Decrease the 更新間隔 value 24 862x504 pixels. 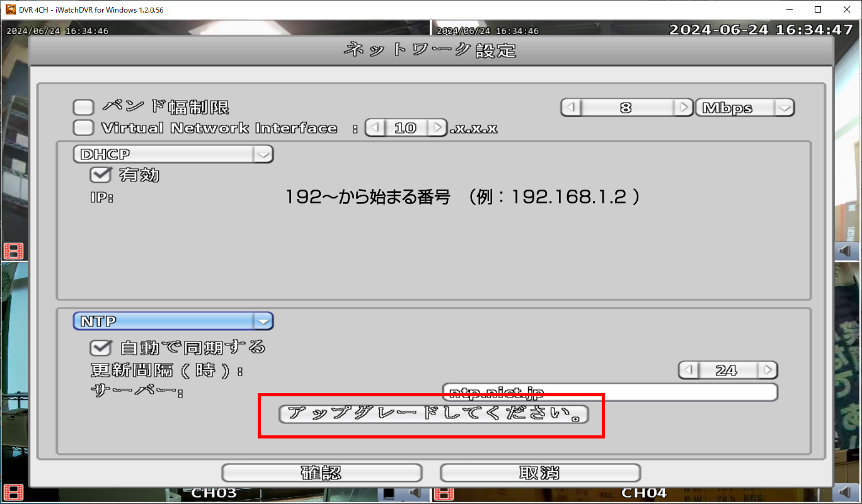click(x=689, y=370)
